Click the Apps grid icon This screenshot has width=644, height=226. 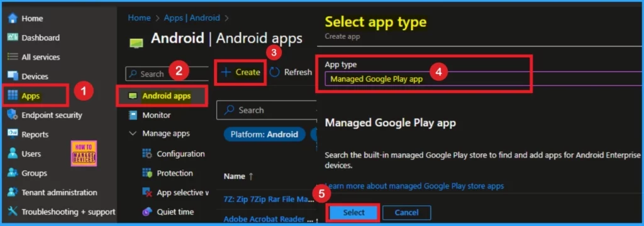pyautogui.click(x=13, y=96)
